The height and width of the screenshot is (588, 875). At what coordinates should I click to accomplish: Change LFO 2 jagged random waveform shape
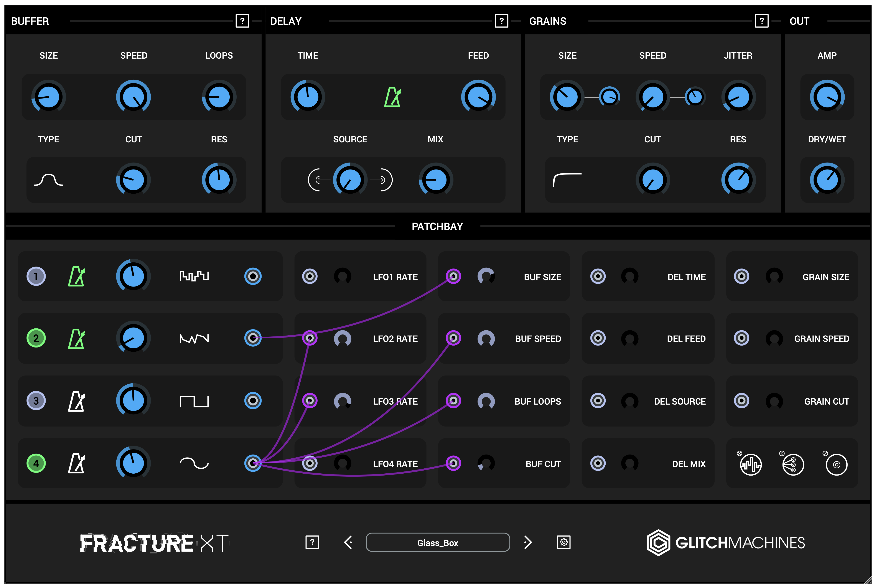(194, 339)
